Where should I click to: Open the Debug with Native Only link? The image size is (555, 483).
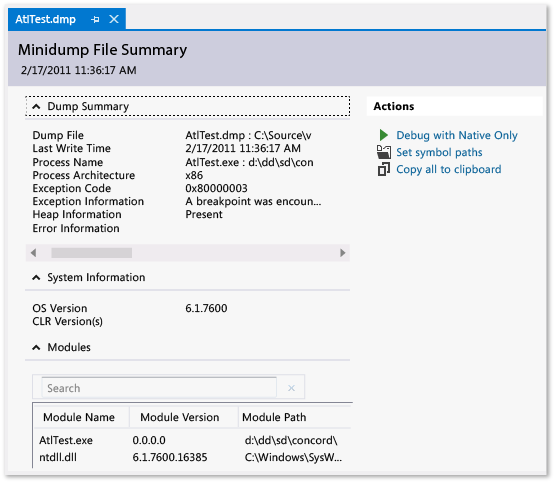(457, 135)
